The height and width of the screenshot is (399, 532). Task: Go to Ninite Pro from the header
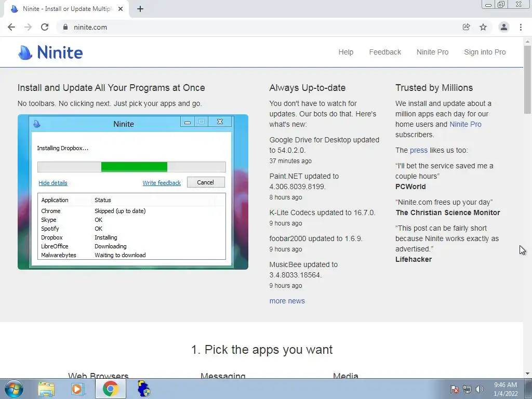click(433, 52)
